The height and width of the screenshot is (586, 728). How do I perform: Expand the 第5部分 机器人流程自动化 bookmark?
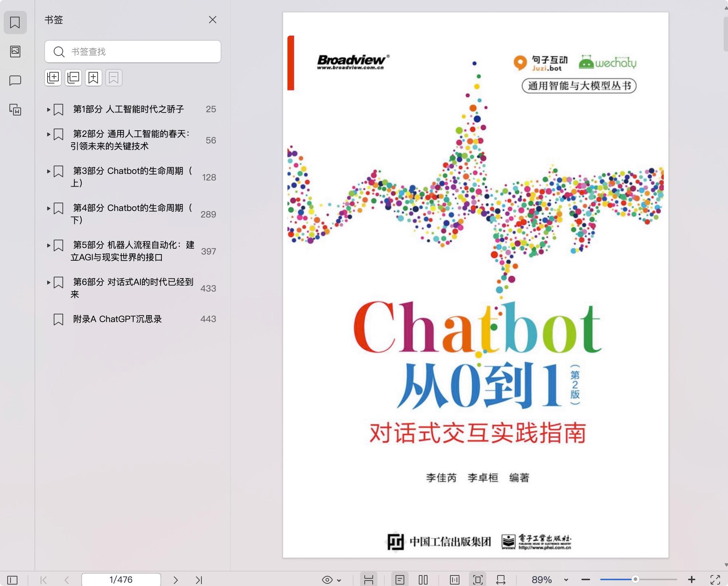coord(49,245)
